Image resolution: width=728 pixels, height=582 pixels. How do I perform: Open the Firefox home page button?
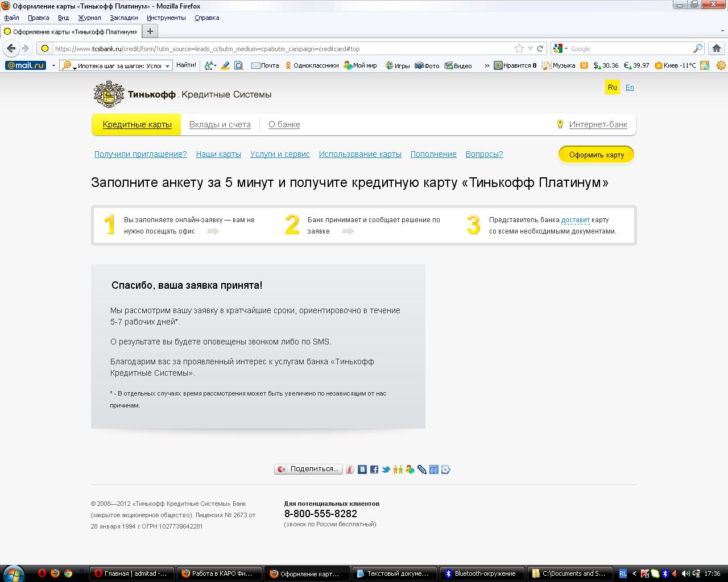[x=717, y=48]
